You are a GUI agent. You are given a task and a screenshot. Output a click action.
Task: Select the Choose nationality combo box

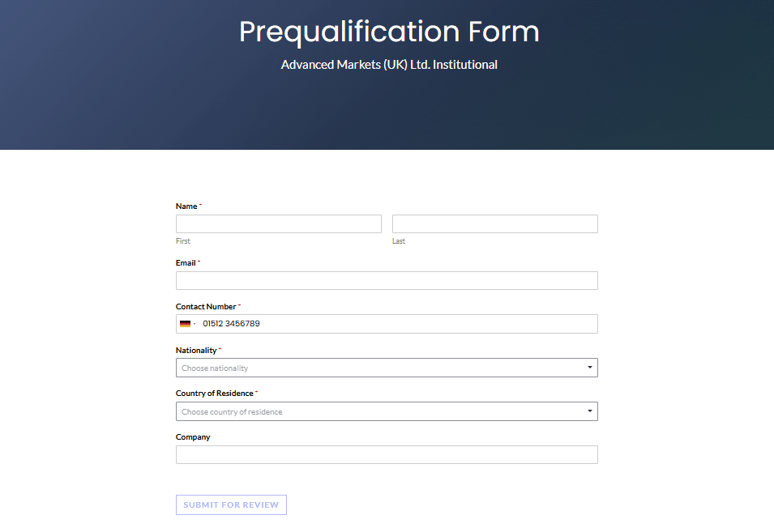387,368
